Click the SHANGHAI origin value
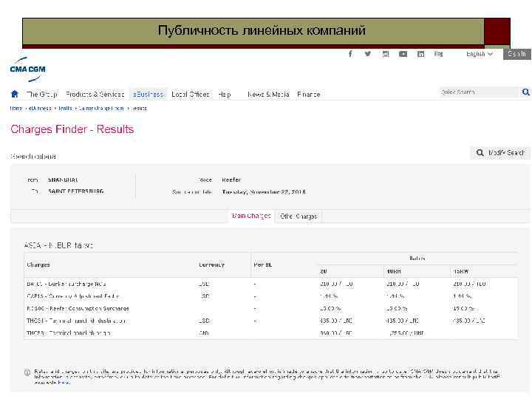 click(x=63, y=180)
